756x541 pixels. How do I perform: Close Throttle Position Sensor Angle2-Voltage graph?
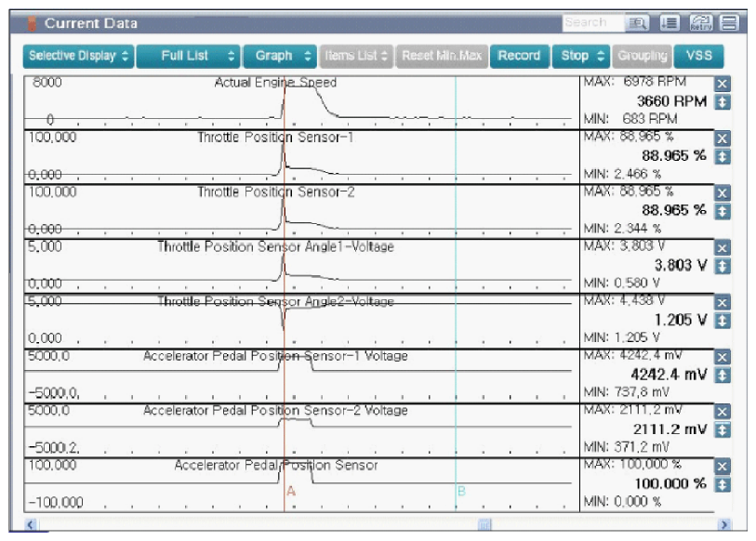723,302
